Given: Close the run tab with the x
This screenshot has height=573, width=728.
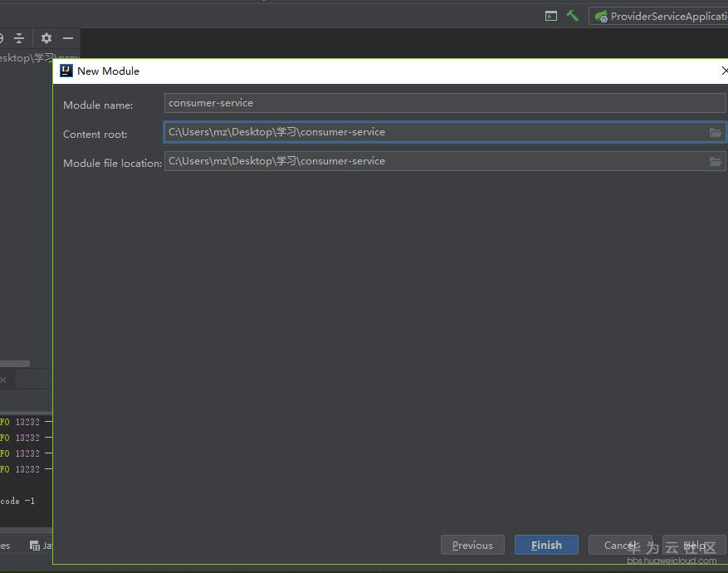Looking at the screenshot, I should tap(3, 380).
